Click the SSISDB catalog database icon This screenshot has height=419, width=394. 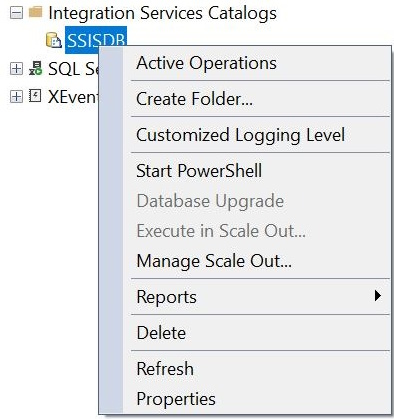pos(54,40)
